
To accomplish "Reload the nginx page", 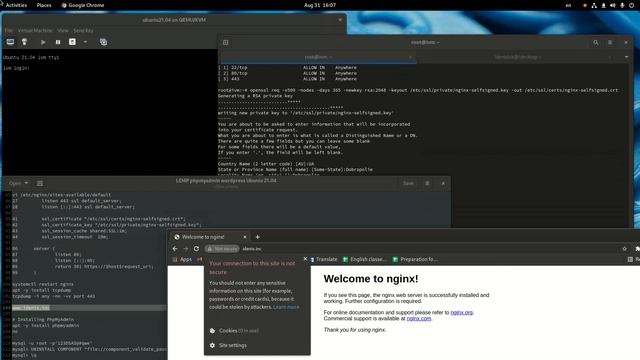I will coord(196,249).
